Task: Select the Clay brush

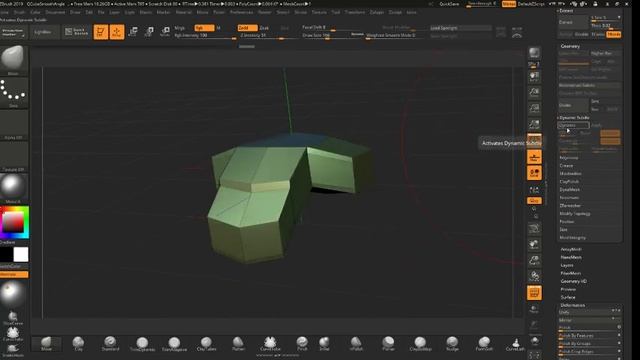Action: (x=78, y=343)
